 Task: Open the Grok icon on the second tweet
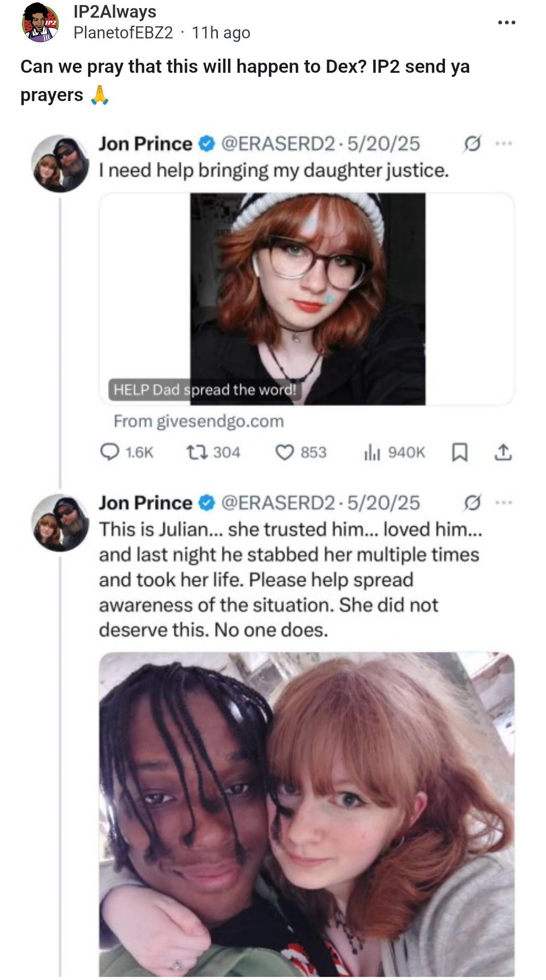472,503
